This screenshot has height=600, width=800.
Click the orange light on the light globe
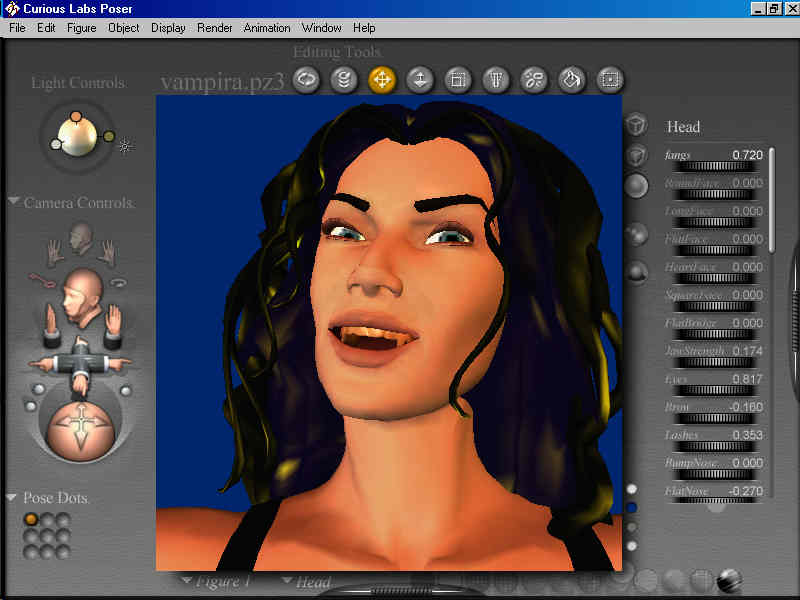click(x=76, y=117)
